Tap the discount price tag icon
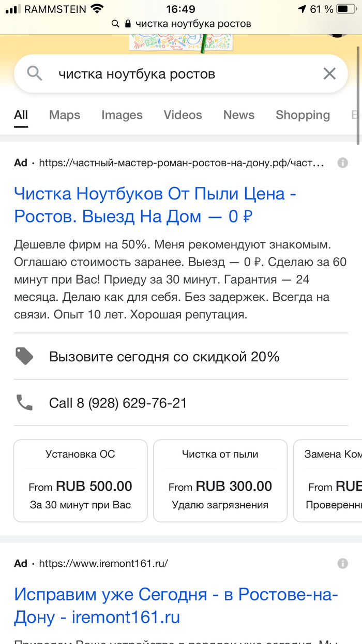 pyautogui.click(x=24, y=356)
